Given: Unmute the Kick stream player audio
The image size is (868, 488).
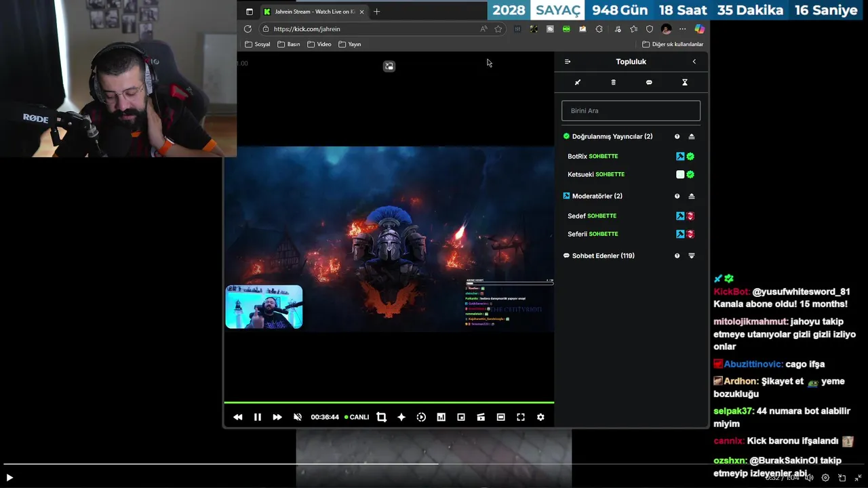Looking at the screenshot, I should [x=297, y=418].
